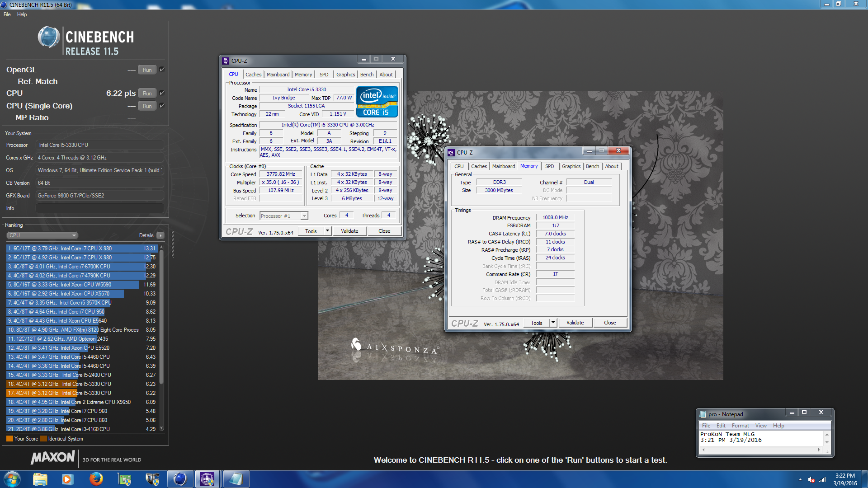Click the network signal tray icon

point(822,479)
